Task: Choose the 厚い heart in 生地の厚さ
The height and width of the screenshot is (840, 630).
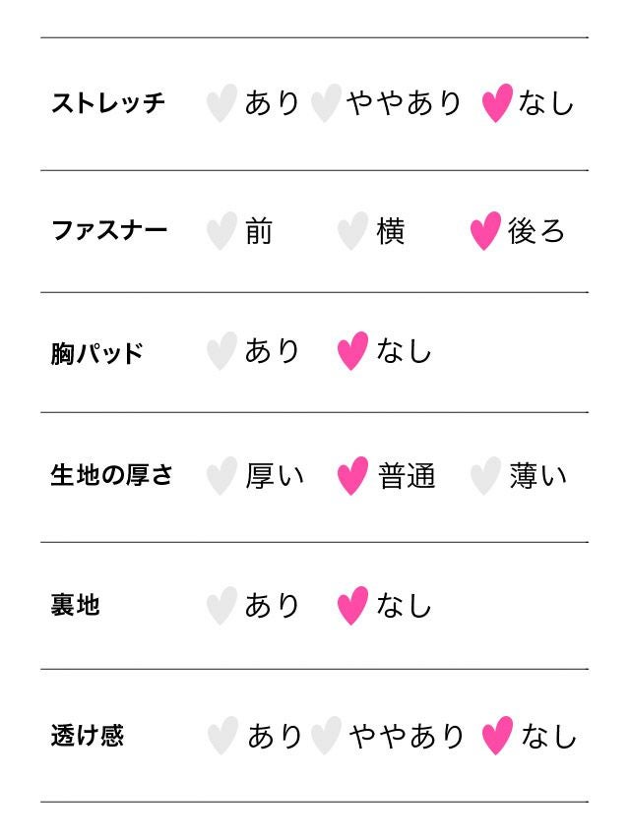Action: pos(221,476)
